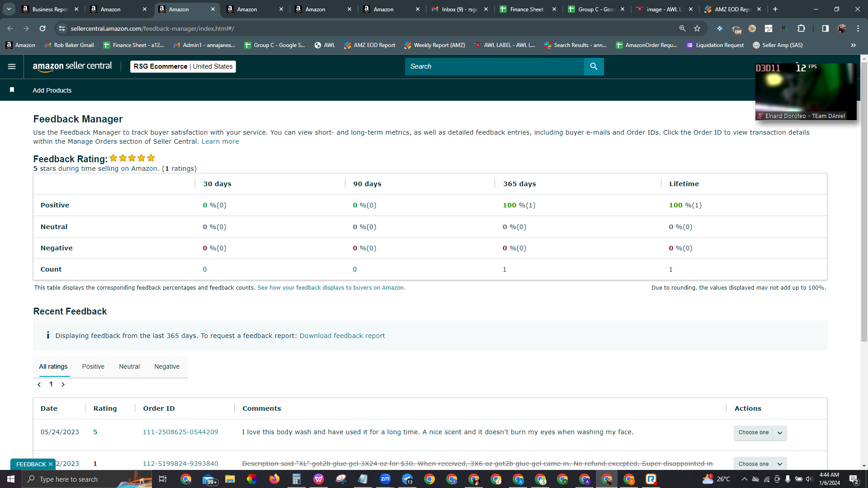Bookmark this page with the star icon
Viewport: 868px width, 488px height.
pos(697,28)
